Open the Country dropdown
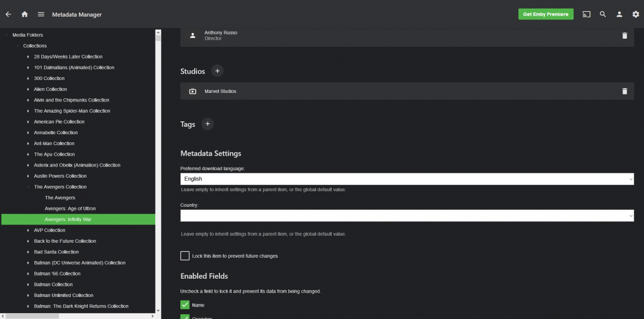 pos(407,215)
